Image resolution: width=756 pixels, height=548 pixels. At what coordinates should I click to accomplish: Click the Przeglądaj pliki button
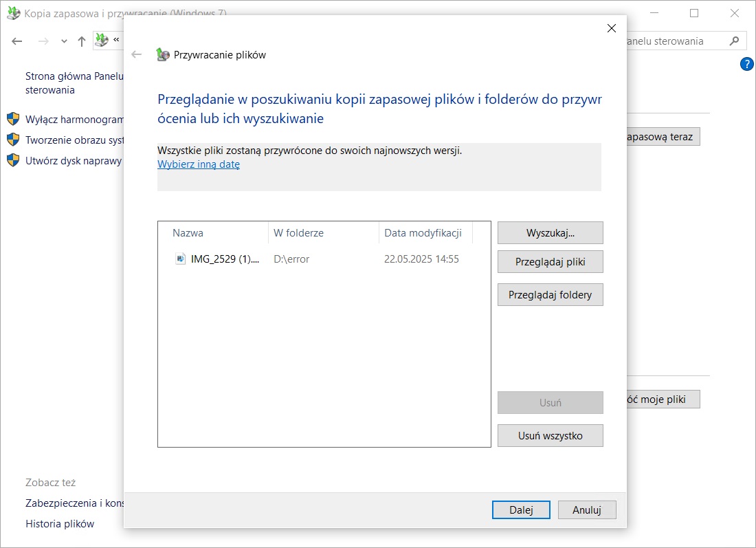tap(550, 262)
